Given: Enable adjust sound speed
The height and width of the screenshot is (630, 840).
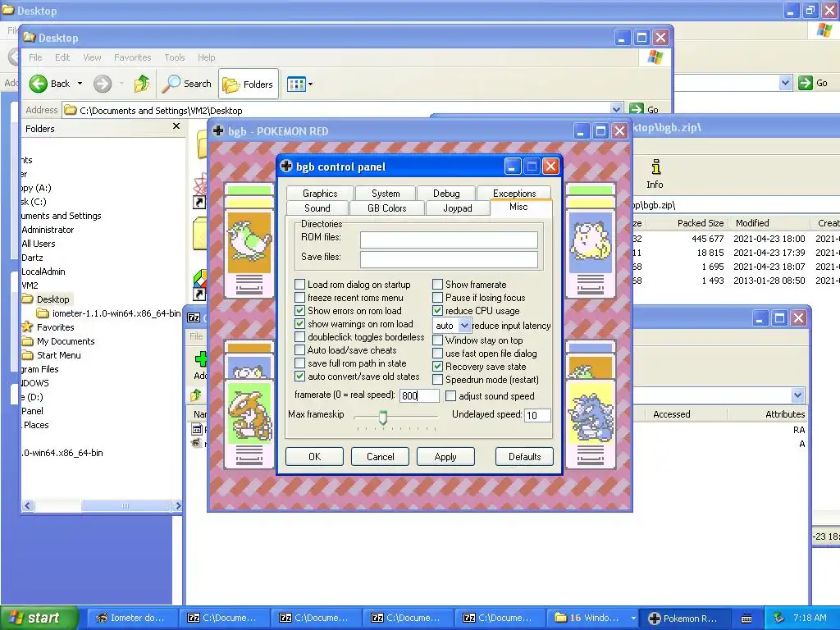Looking at the screenshot, I should 451,396.
